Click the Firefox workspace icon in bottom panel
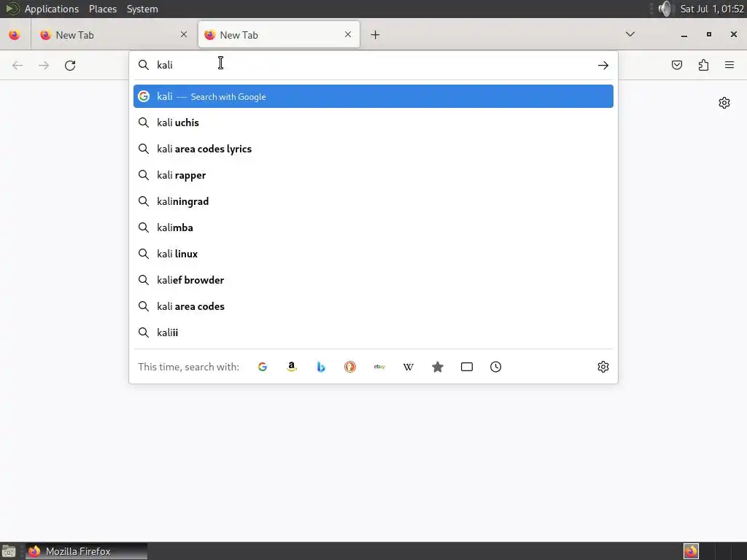This screenshot has width=747, height=560. point(691,551)
